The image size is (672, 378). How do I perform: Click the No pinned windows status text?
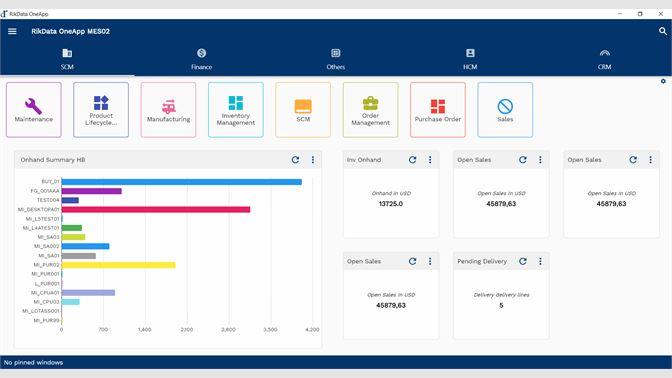click(x=33, y=363)
